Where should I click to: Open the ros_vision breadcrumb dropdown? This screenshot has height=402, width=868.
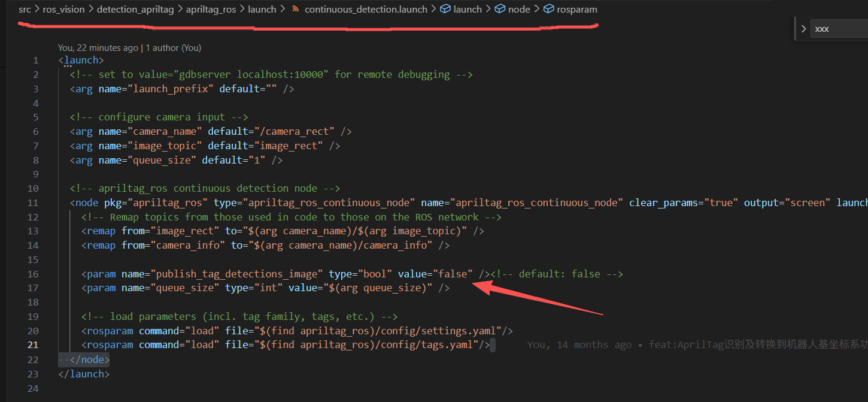point(63,10)
